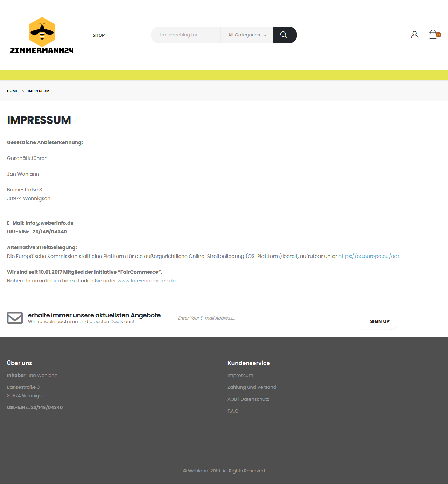Click the SIGN UP button
Viewport: 448px width, 484px height.
pyautogui.click(x=380, y=321)
